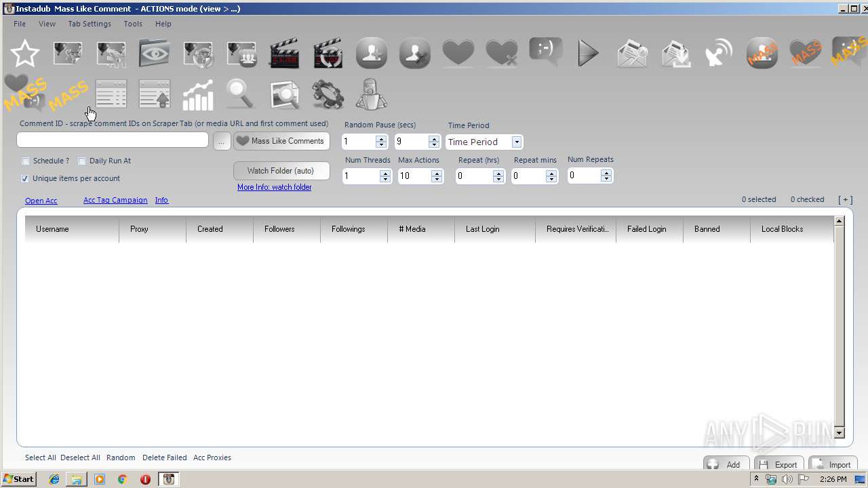This screenshot has width=868, height=488.
Task: Select the photo with people group icon
Action: (x=241, y=54)
